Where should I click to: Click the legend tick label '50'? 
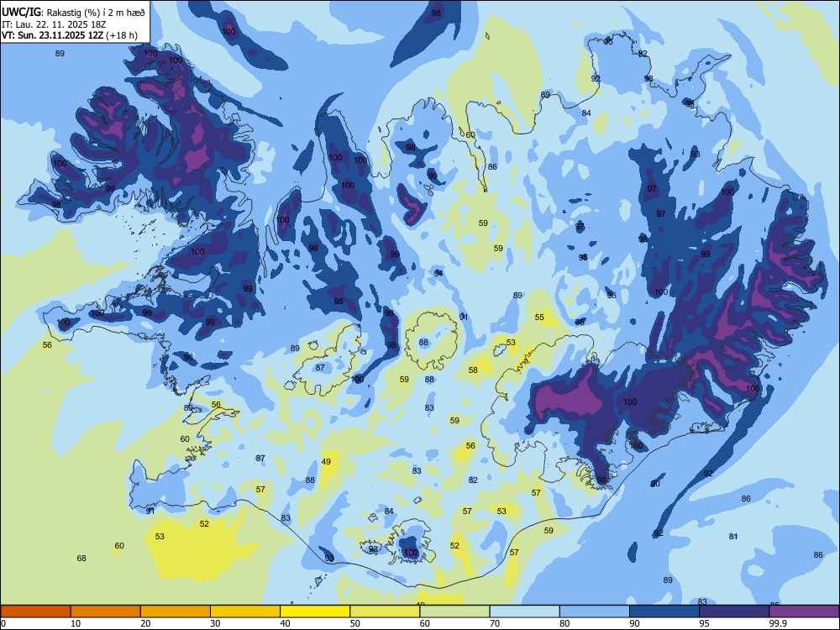coord(355,623)
